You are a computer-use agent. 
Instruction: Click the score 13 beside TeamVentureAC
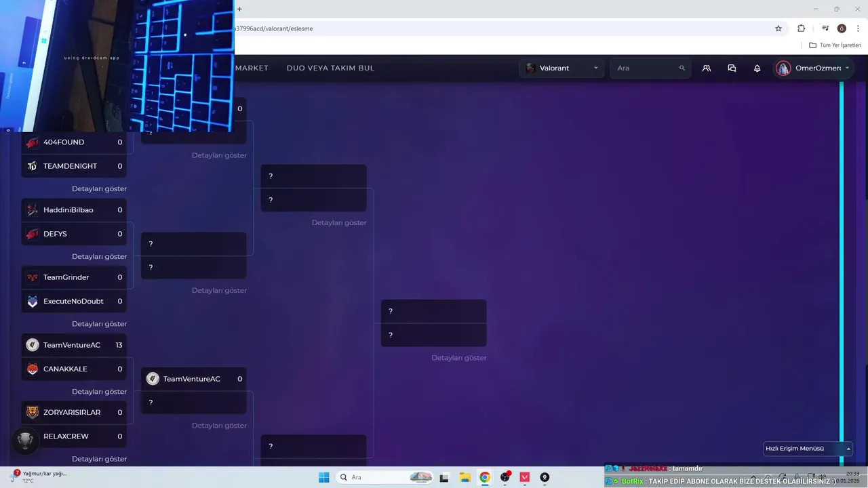click(119, 345)
